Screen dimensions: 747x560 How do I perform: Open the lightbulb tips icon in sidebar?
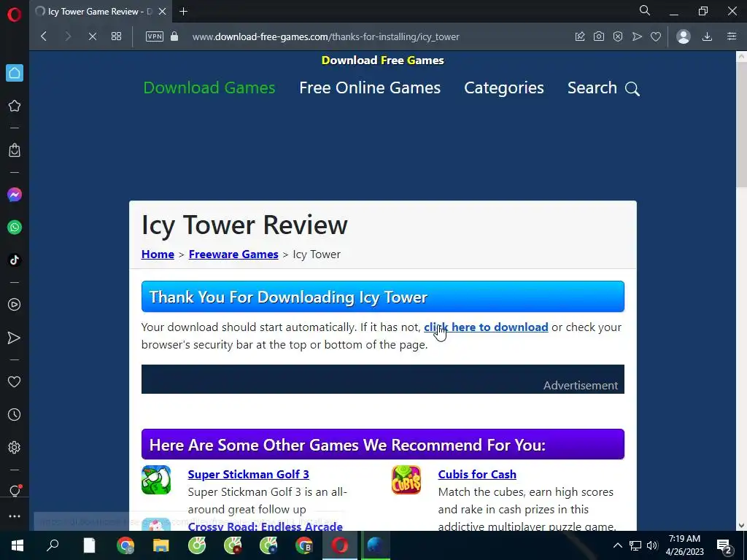[x=15, y=491]
